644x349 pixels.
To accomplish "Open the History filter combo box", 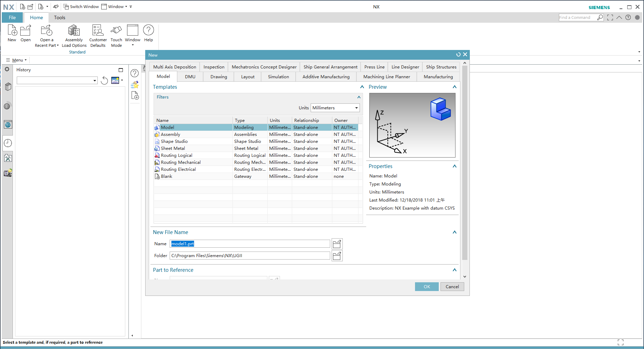I will 57,80.
